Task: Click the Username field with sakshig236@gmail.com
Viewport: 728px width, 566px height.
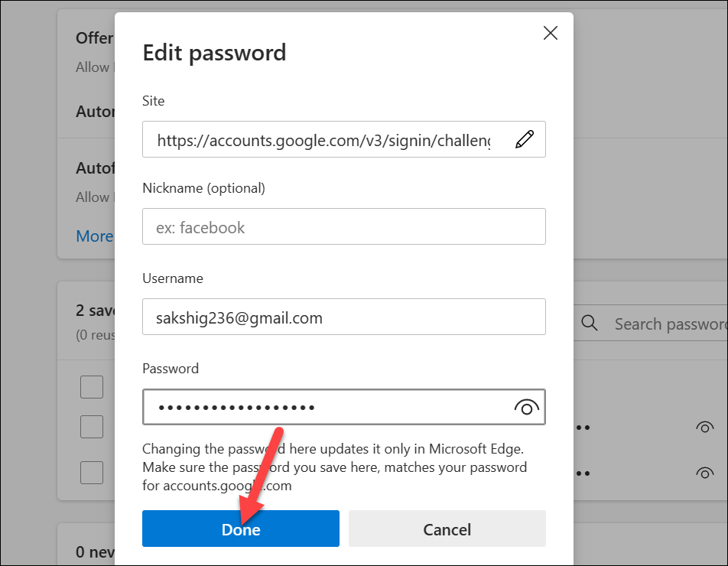Action: coord(344,317)
